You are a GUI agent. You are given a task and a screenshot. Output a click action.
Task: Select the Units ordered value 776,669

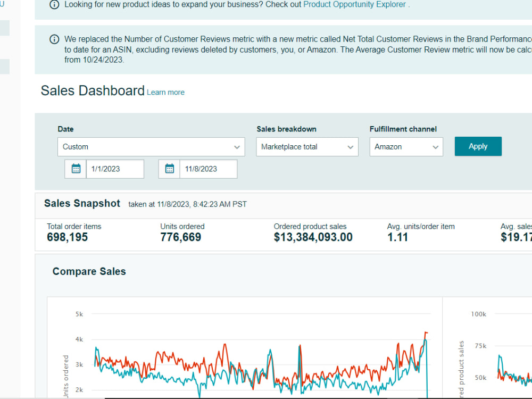pos(180,237)
